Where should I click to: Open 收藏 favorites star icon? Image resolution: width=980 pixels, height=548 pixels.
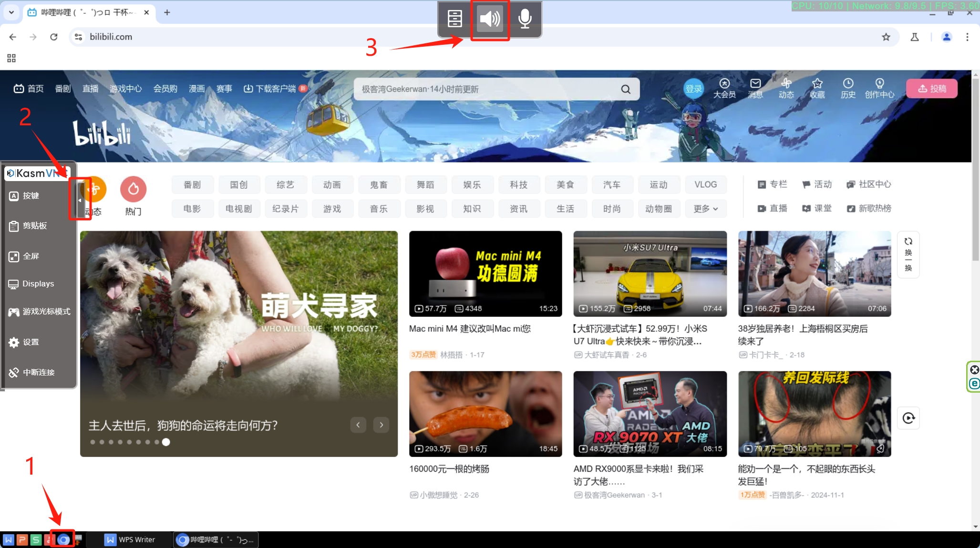[x=817, y=84]
